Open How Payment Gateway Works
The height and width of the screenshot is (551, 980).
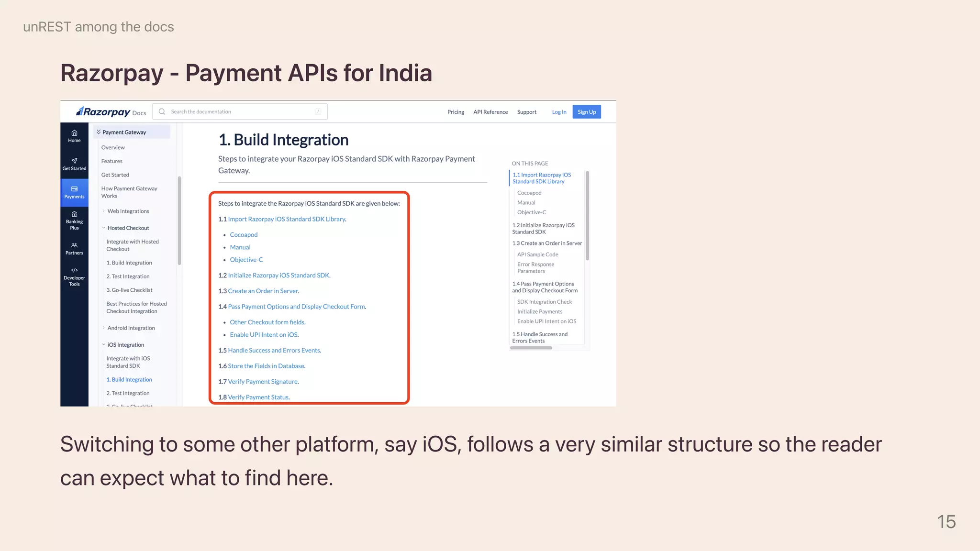click(x=129, y=192)
